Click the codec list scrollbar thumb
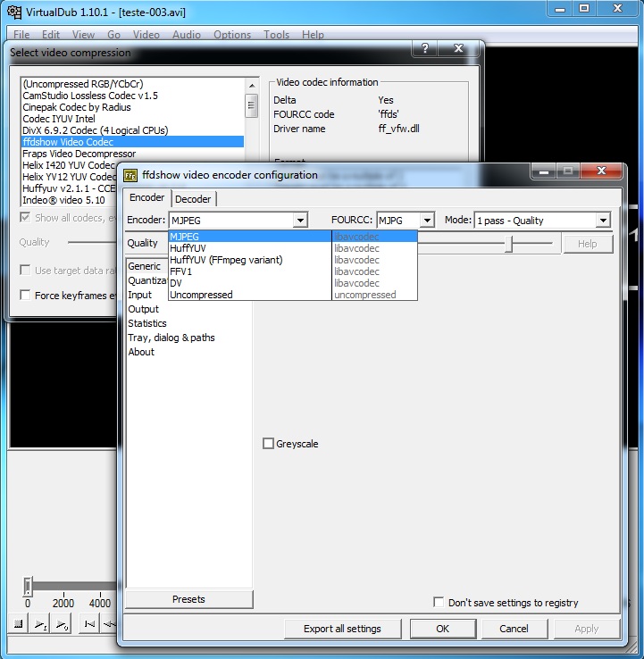644x659 pixels. pos(251,106)
